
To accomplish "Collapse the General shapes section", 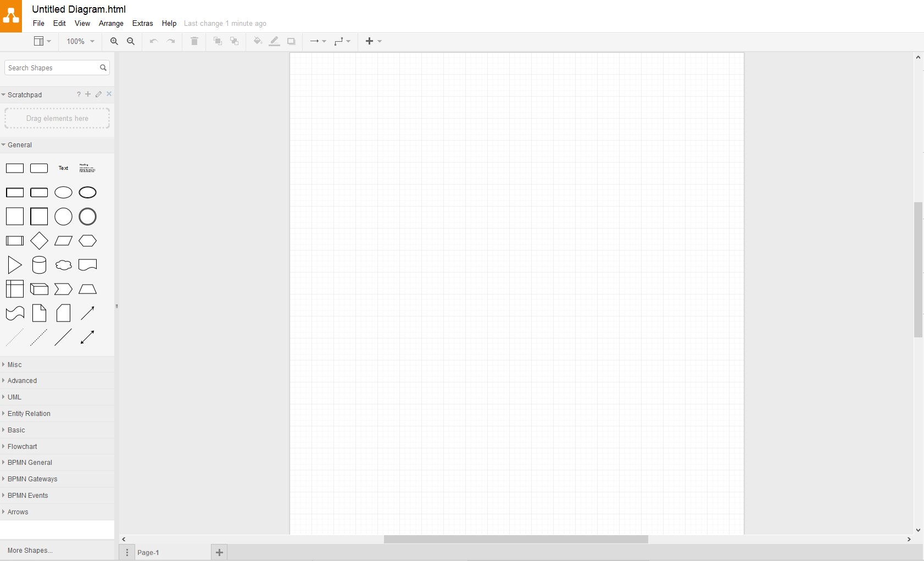I will (20, 145).
